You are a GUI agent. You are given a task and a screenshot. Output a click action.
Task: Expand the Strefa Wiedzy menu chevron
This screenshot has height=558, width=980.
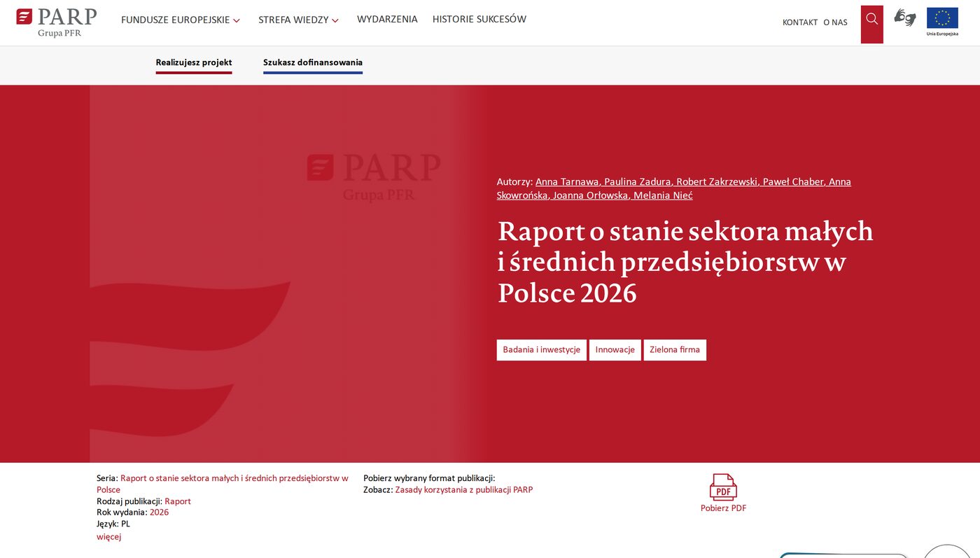(335, 21)
